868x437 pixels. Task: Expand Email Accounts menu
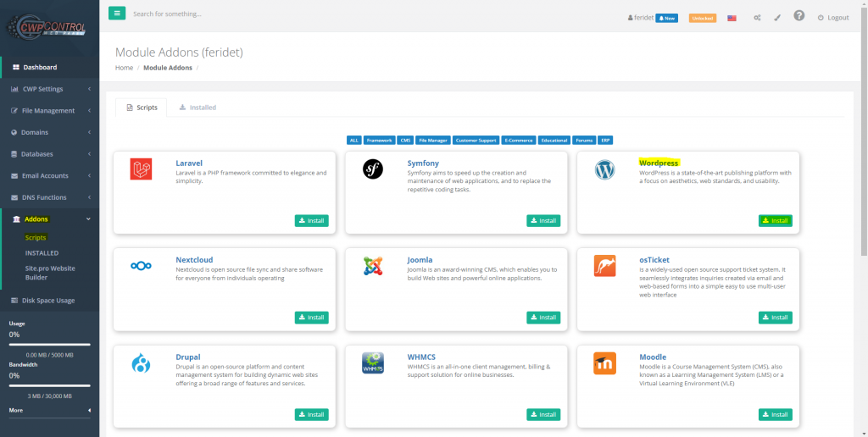coord(50,175)
